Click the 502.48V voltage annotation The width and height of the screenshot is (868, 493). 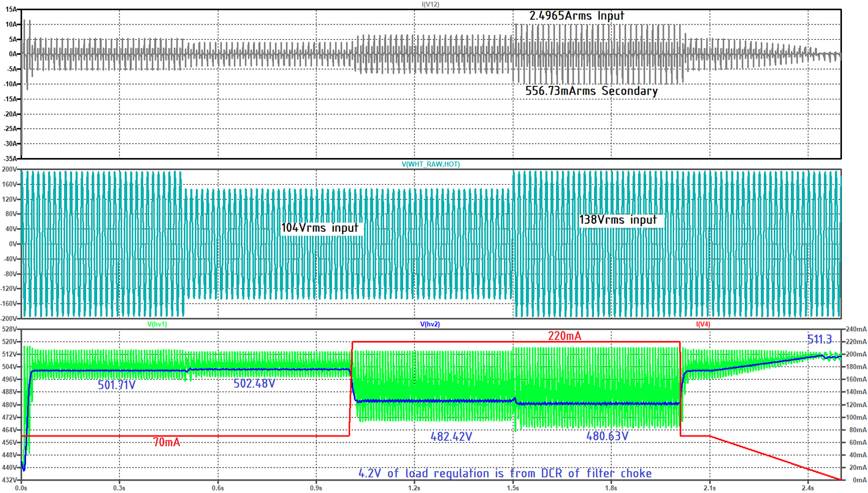(x=254, y=383)
